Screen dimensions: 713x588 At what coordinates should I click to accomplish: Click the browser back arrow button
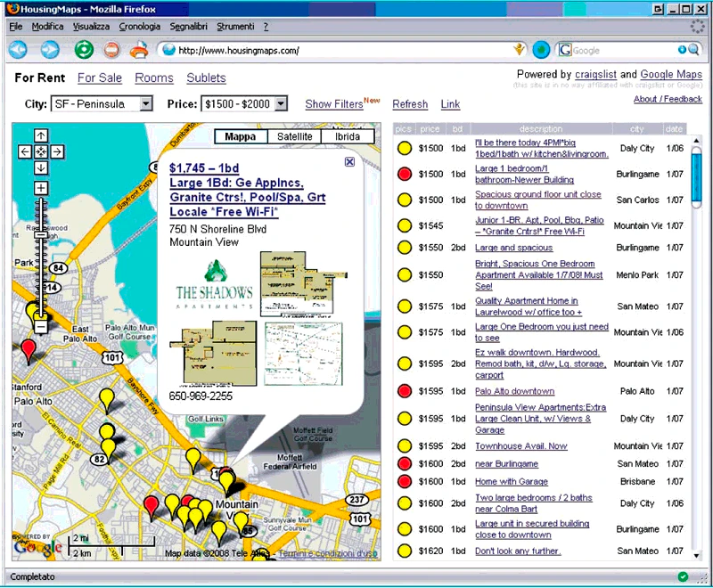pyautogui.click(x=18, y=50)
